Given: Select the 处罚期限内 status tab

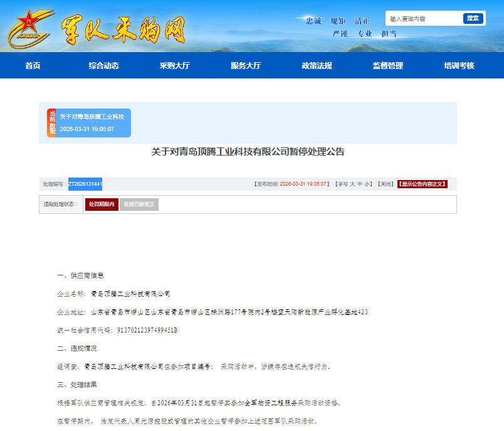Looking at the screenshot, I should click(x=102, y=205).
